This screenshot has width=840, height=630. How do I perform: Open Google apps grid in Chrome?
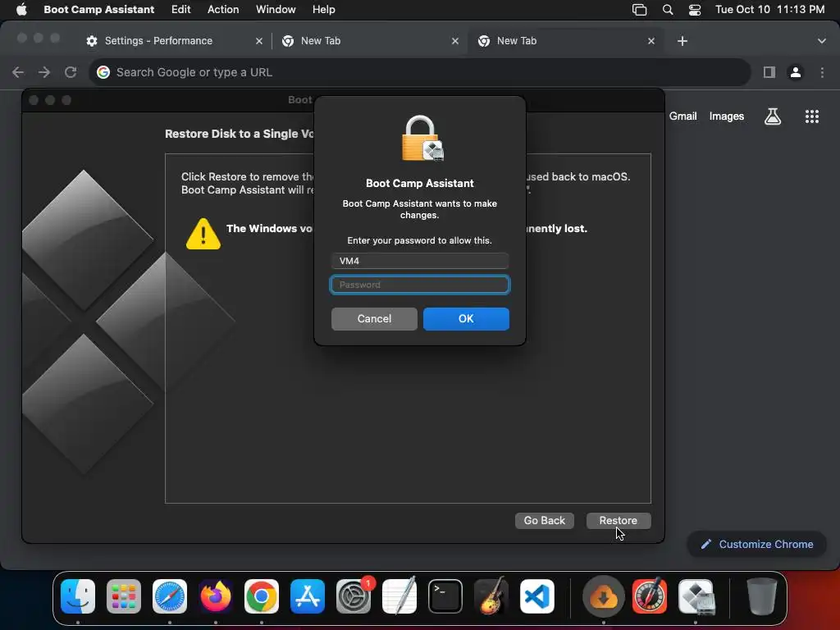pos(812,116)
